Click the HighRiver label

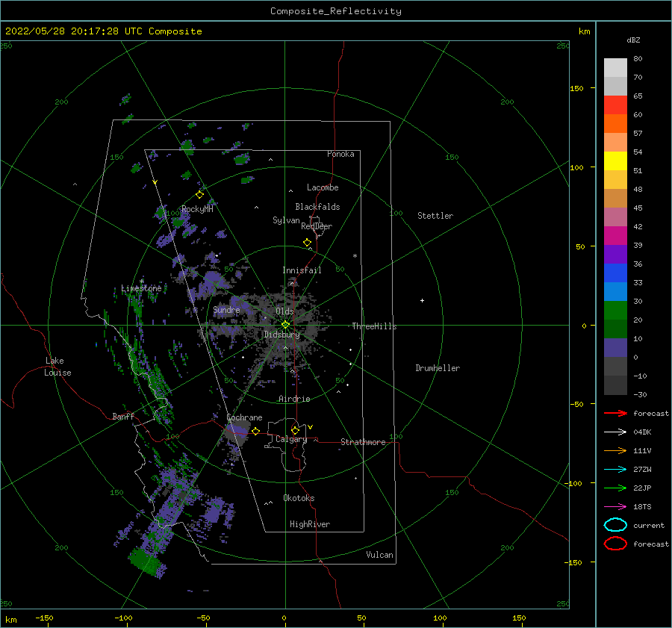[310, 524]
